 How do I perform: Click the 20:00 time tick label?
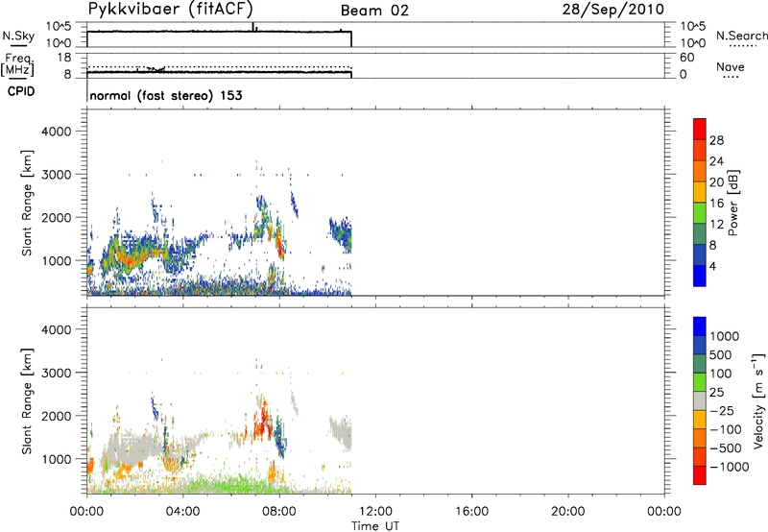[x=567, y=511]
